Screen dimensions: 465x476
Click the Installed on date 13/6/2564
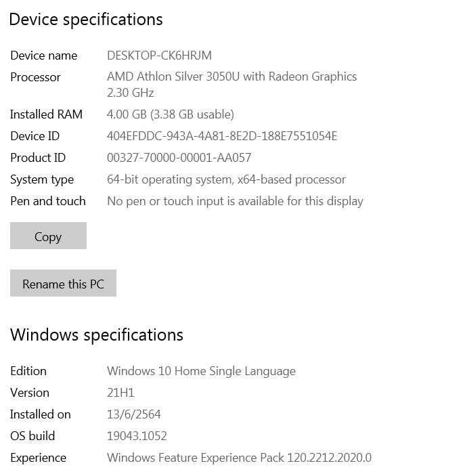pyautogui.click(x=134, y=414)
